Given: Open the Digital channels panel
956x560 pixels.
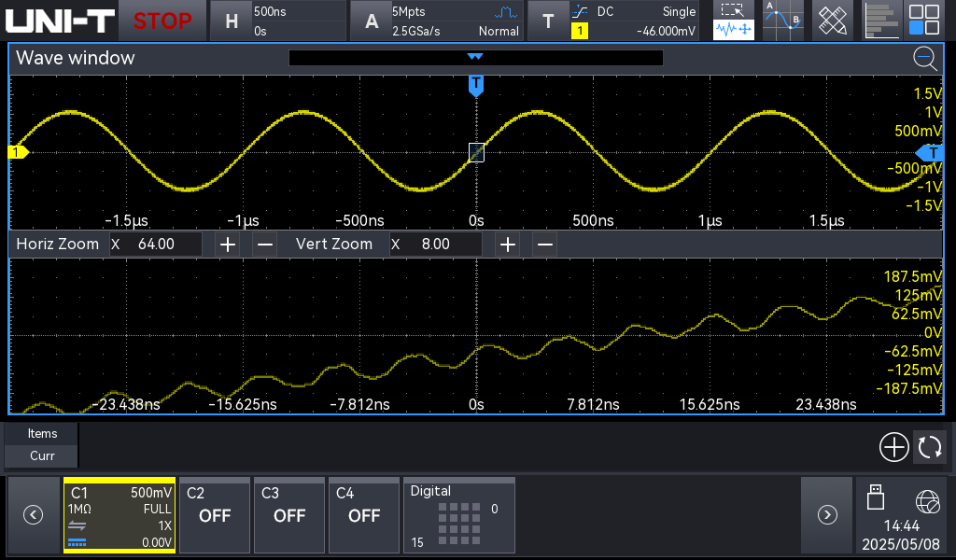Looking at the screenshot, I should 458,515.
